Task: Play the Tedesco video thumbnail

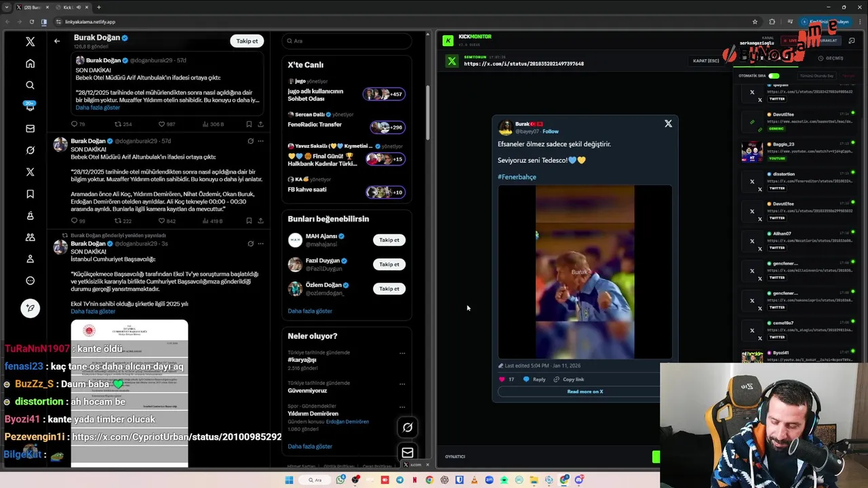Action: 585,272
